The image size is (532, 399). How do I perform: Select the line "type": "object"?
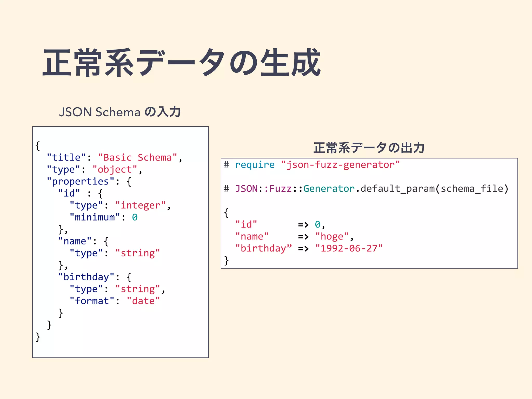point(95,170)
